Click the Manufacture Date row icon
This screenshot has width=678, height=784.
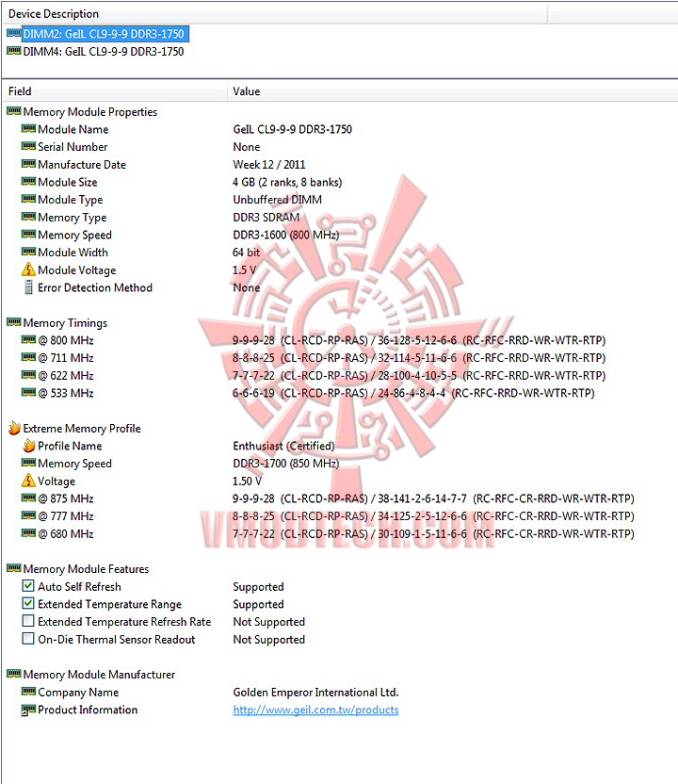click(28, 164)
